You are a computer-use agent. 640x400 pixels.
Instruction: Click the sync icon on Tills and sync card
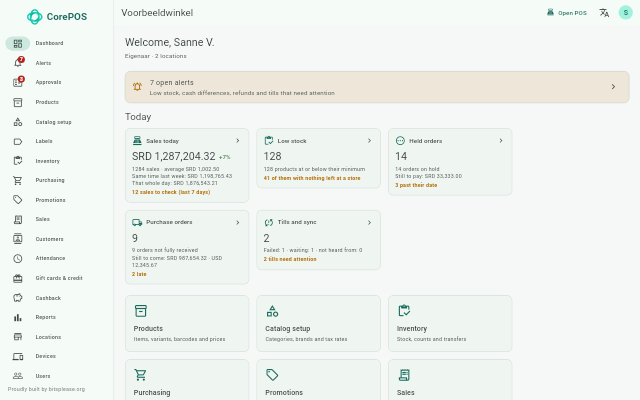[269, 222]
